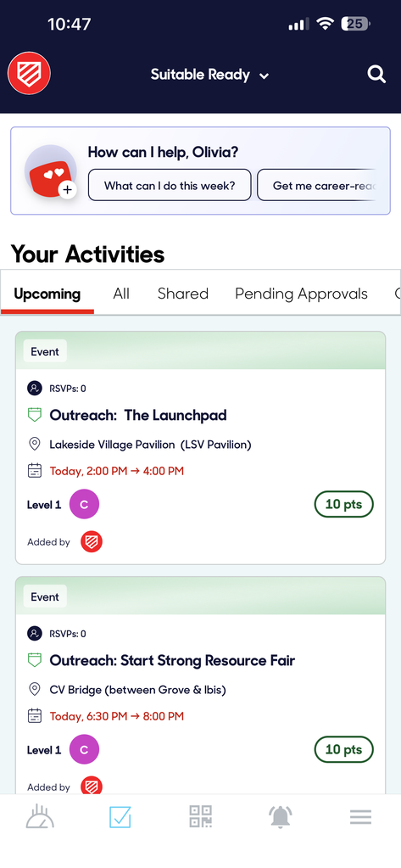The width and height of the screenshot is (401, 868).
Task: Switch to the All tab
Action: (121, 294)
